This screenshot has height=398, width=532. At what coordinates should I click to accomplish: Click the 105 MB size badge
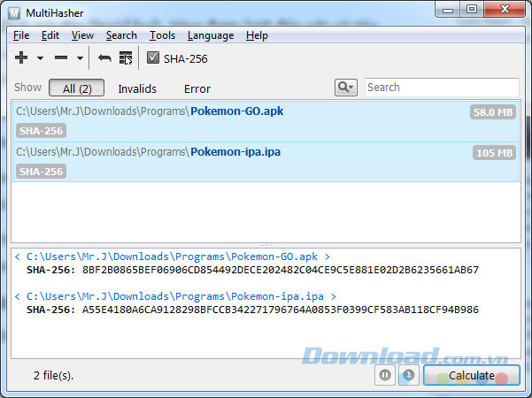click(x=494, y=152)
